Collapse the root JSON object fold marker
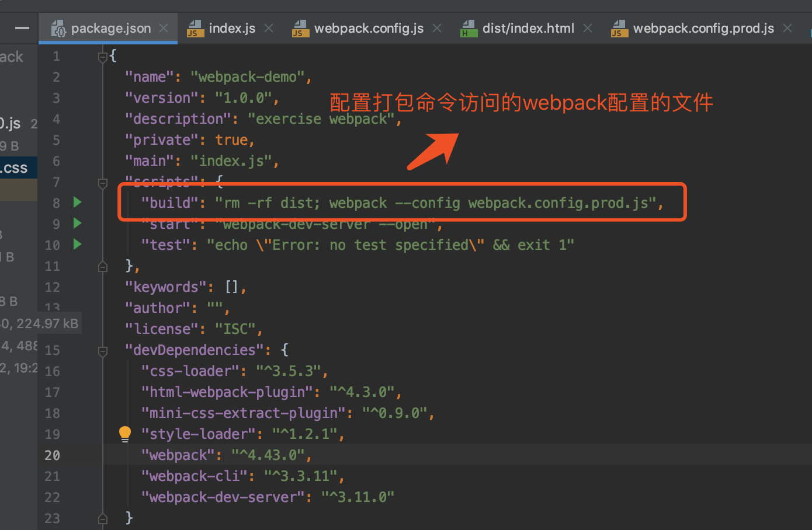Viewport: 812px width, 530px height. click(x=103, y=57)
